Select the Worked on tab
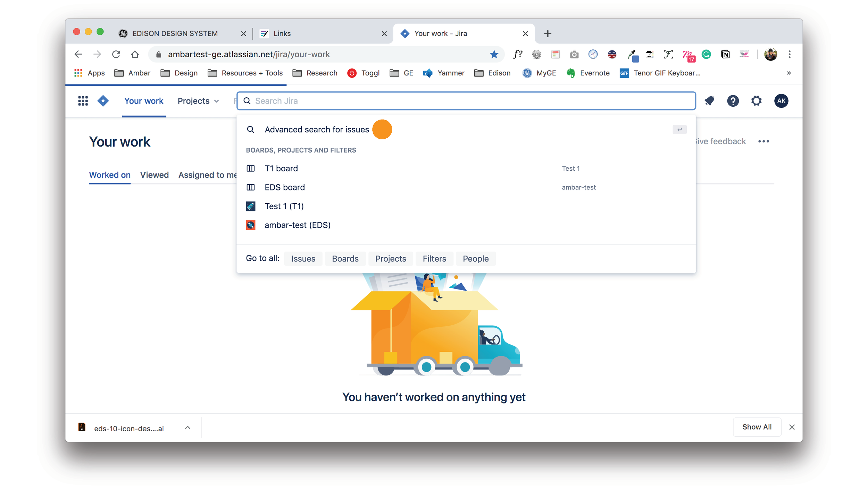Image resolution: width=868 pixels, height=489 pixels. click(x=110, y=175)
